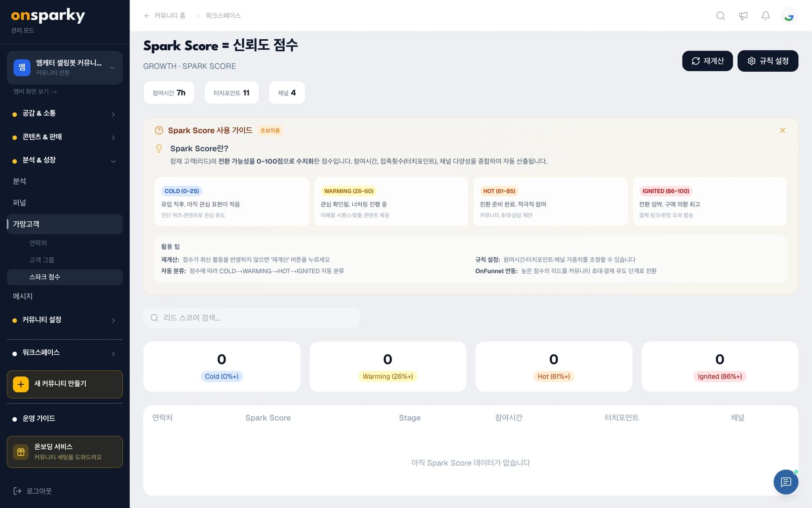812x508 pixels.
Task: Select 가망고객 in the sidebar
Action: point(65,224)
